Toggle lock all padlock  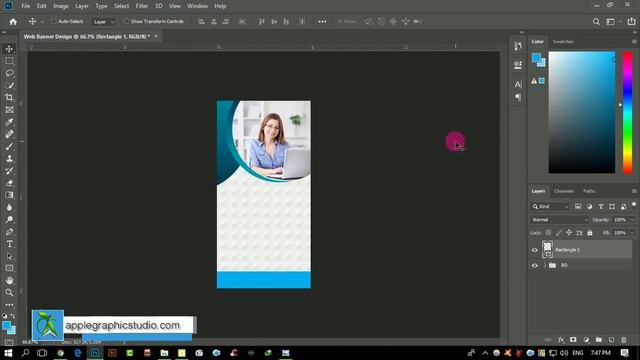pos(590,233)
